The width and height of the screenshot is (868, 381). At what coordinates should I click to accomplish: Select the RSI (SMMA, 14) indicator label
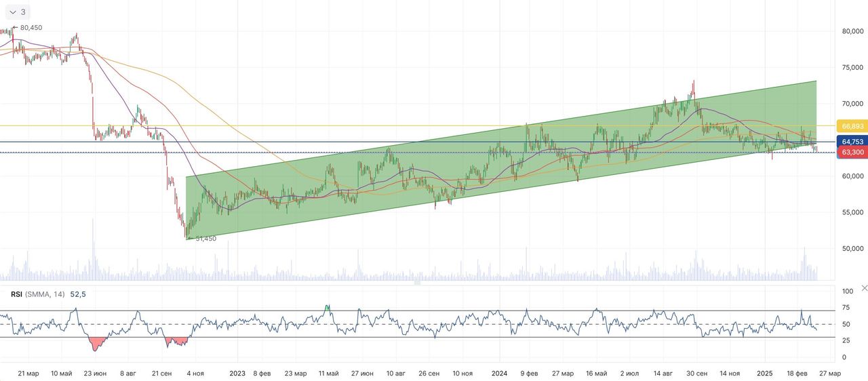[38, 294]
